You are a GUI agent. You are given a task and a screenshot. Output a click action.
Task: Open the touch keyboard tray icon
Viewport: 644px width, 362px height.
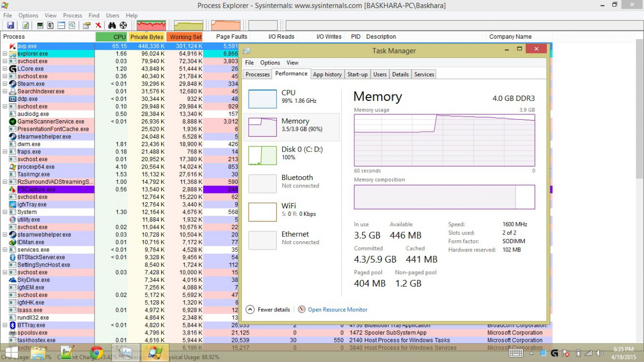pos(516,353)
